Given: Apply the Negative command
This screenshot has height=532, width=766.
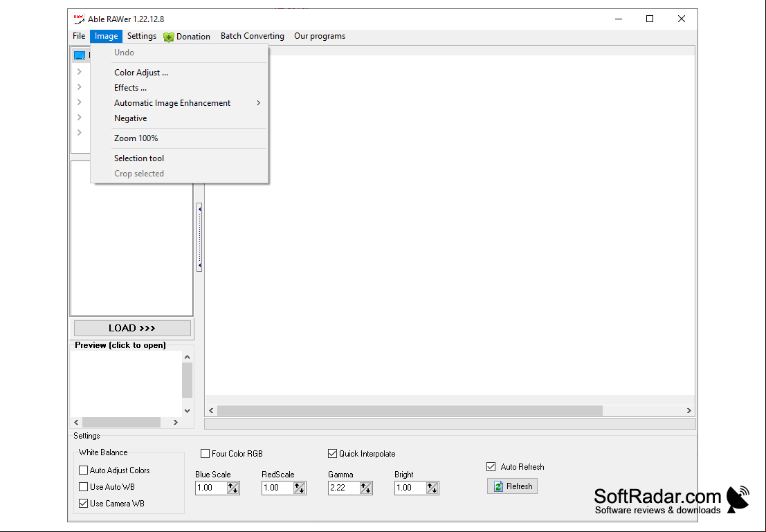Looking at the screenshot, I should tap(179, 118).
